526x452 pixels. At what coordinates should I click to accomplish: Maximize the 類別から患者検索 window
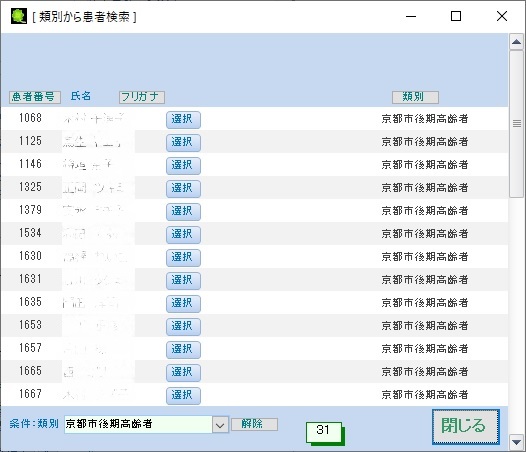(x=456, y=16)
